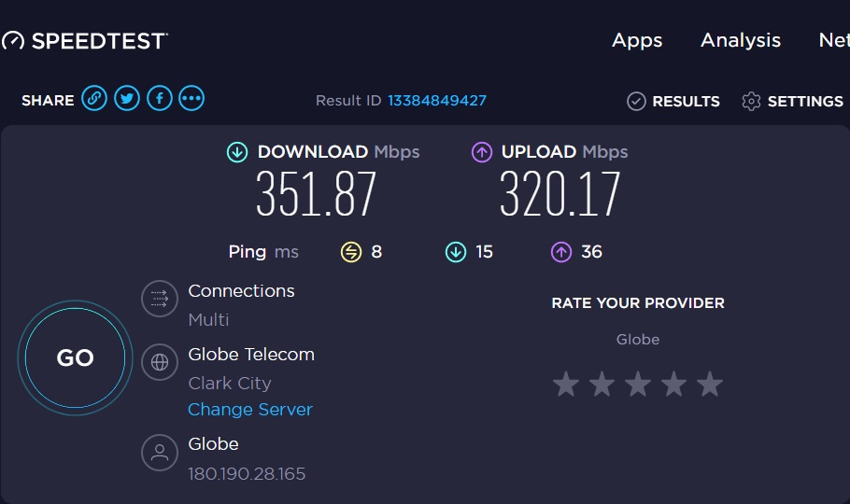Rate Globe one star
This screenshot has height=504, width=850.
565,384
